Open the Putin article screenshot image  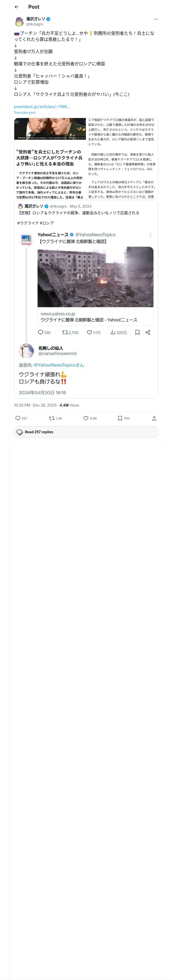tap(50, 158)
